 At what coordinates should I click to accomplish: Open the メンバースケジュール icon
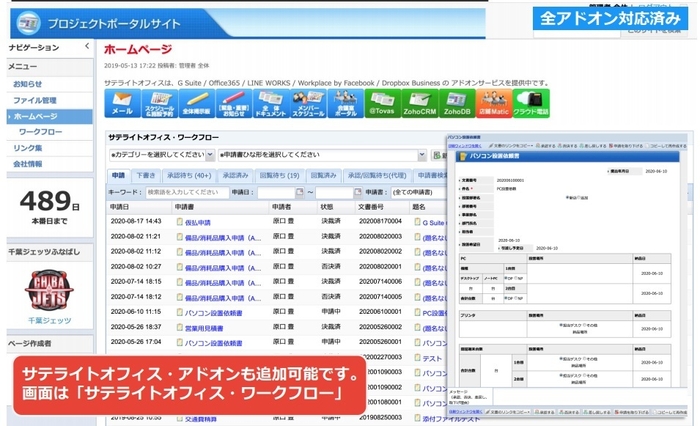(307, 104)
